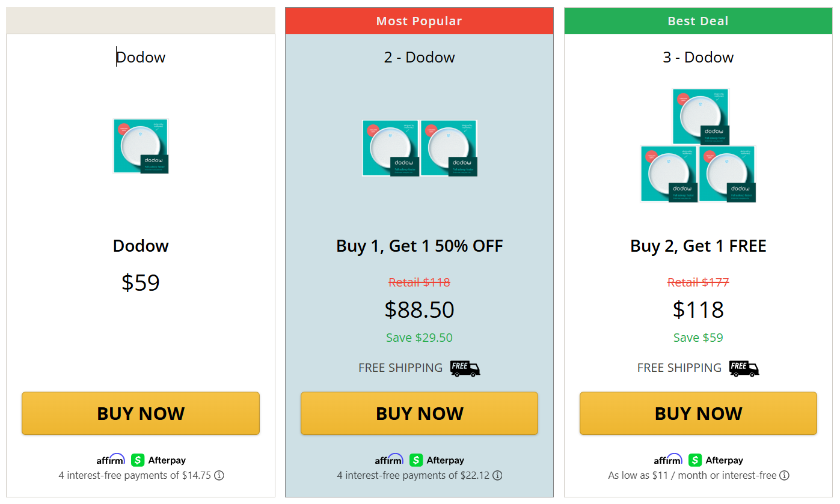Screen dimensions: 840x504
Task: Select the Best Deal banner
Action: pyautogui.click(x=697, y=20)
